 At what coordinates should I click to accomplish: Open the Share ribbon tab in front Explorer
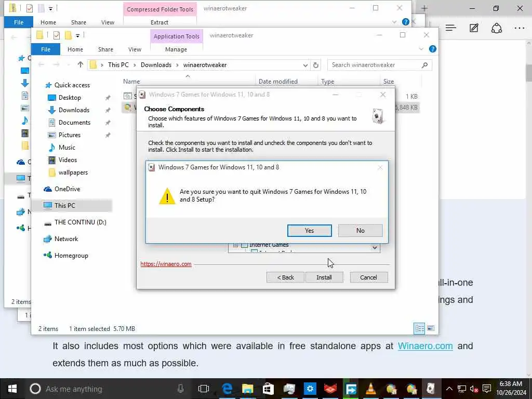coord(105,49)
